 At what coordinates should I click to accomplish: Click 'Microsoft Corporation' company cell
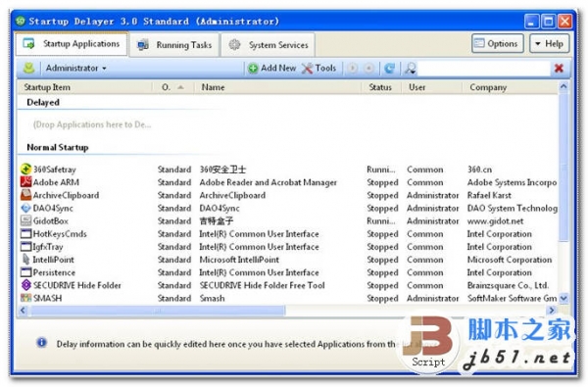point(510,260)
